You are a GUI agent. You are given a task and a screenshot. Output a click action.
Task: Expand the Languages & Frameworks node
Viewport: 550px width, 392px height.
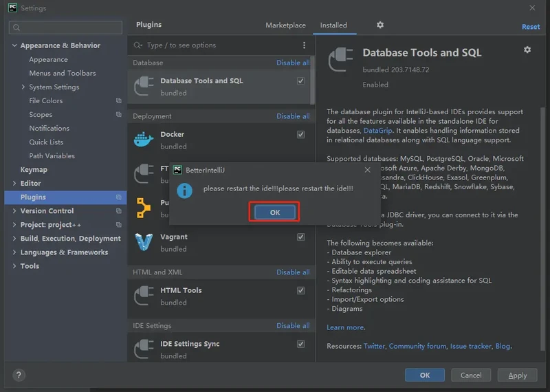(14, 252)
